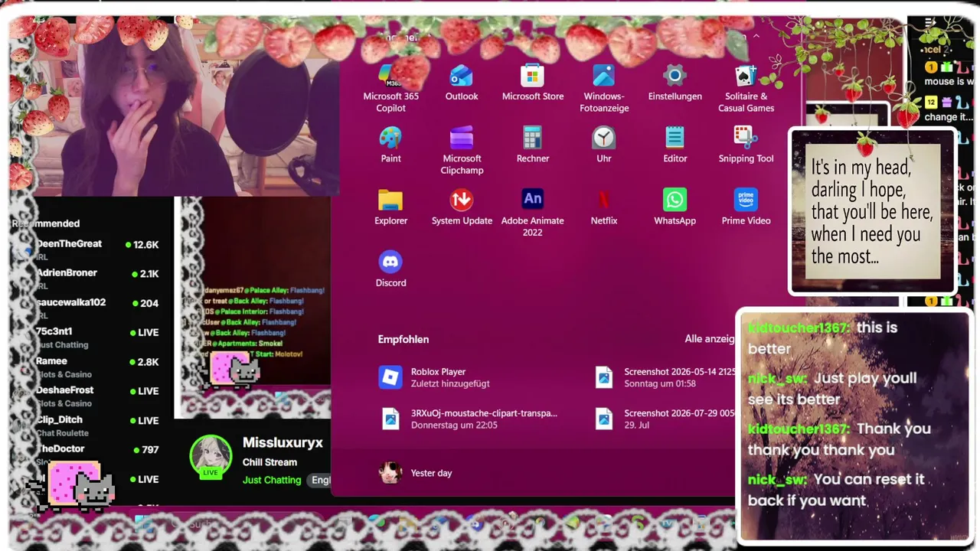Open the Rechner calculator app
Screen dimensions: 980x551
[533, 145]
